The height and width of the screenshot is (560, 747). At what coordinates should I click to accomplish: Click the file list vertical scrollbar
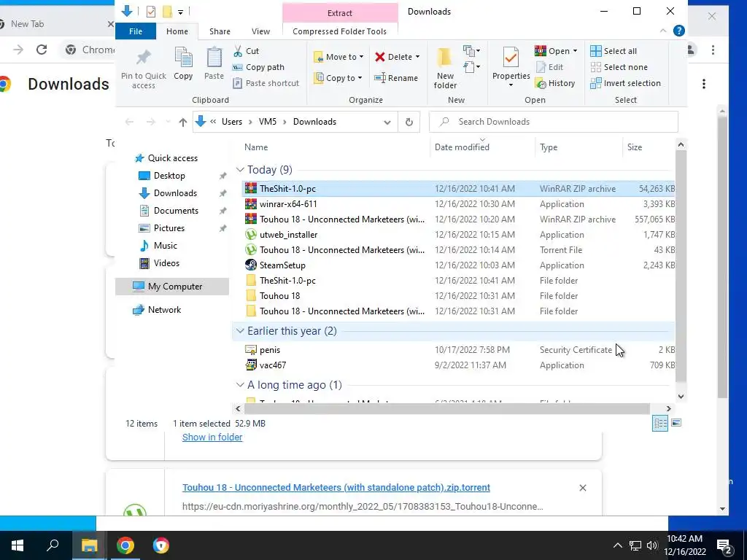[x=681, y=267]
